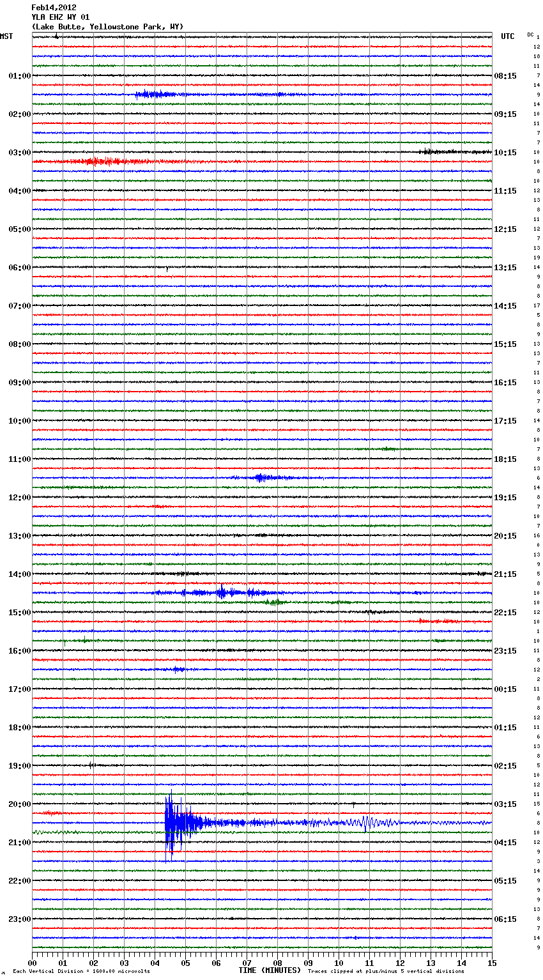Select the 01:00 MST time label

click(20, 76)
